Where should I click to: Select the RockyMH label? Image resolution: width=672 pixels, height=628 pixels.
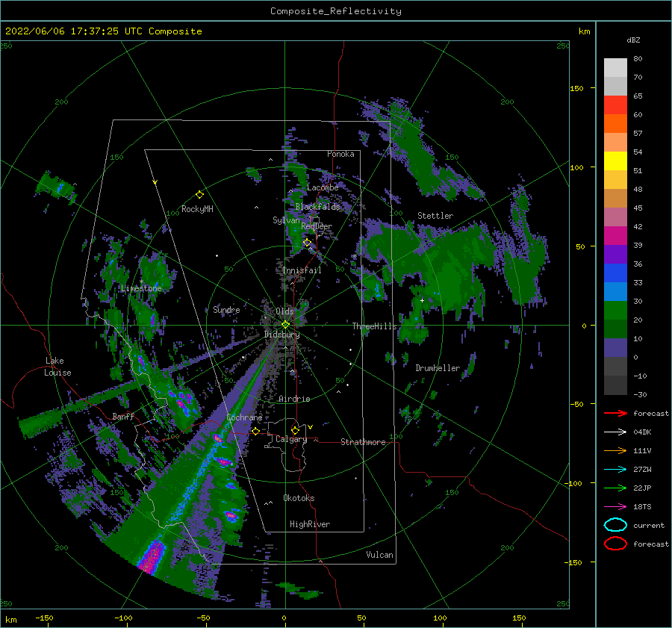[197, 209]
